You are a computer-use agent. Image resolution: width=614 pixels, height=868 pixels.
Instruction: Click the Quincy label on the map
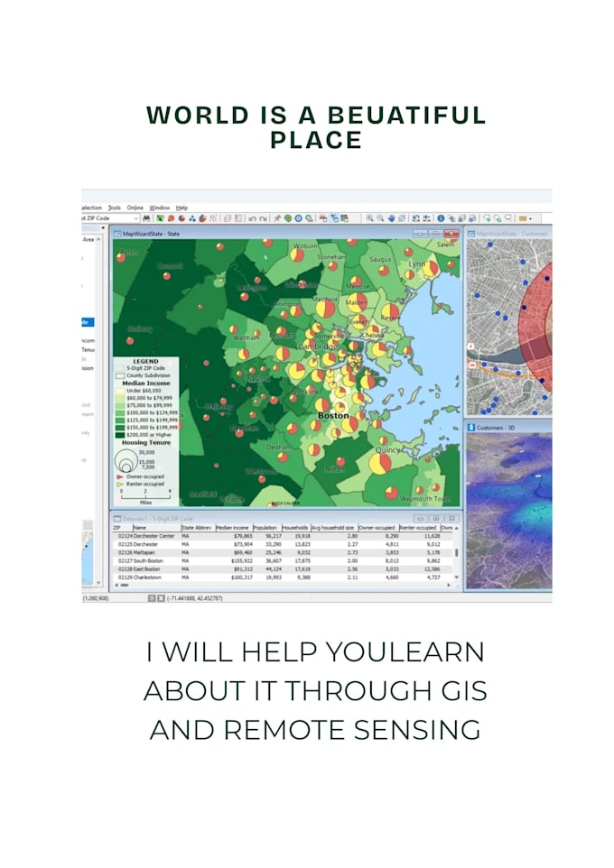[x=387, y=449]
